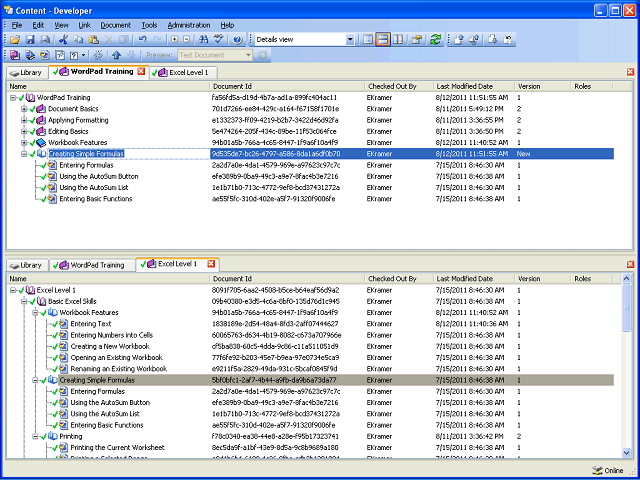Click the Cancel Check Out icon

pyautogui.click(x=508, y=40)
